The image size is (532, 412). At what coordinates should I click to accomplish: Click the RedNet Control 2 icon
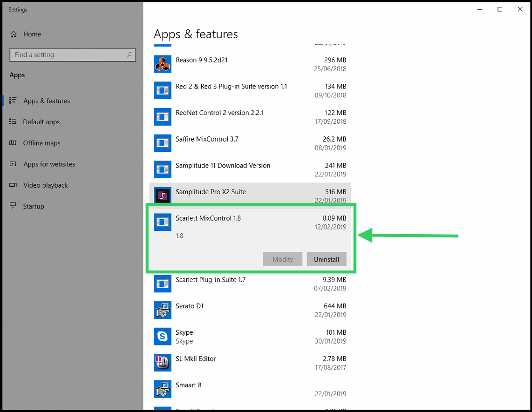(x=162, y=117)
